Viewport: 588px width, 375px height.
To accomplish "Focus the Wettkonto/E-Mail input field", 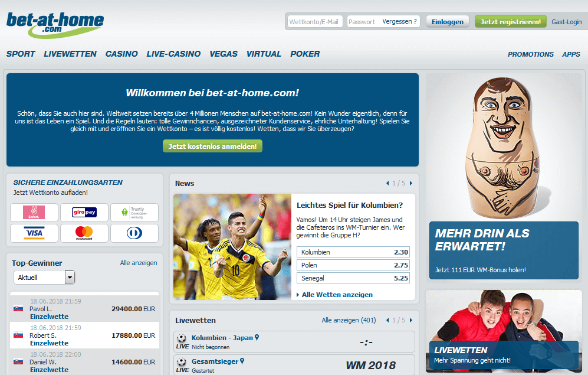I will pos(315,22).
